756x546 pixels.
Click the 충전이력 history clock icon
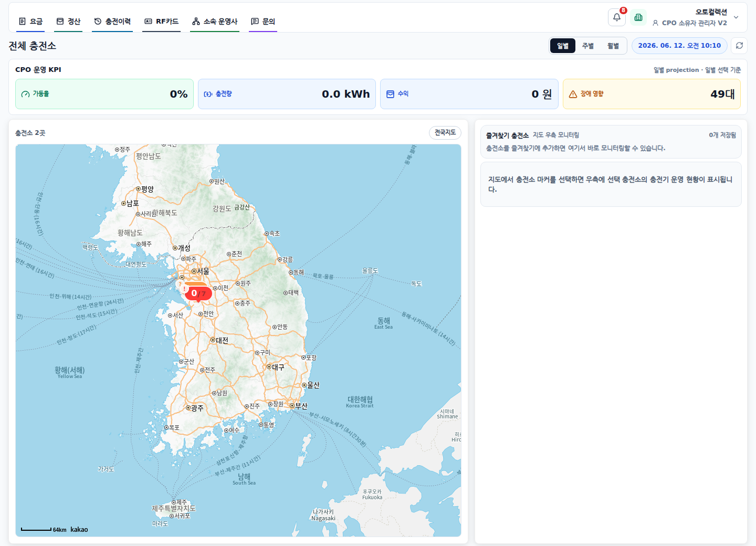pyautogui.click(x=98, y=22)
